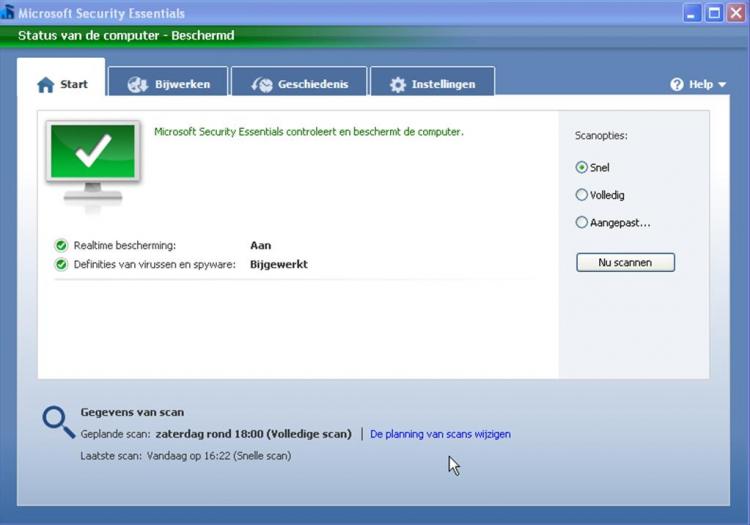
Task: Click the Gegevens van scan heading
Action: tap(132, 412)
